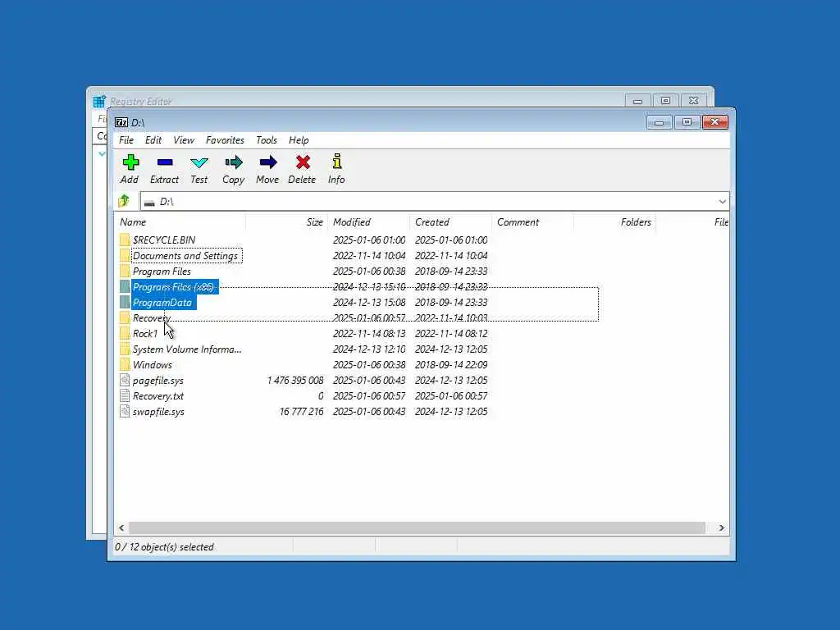Open the Edit menu
Image resolution: width=840 pixels, height=630 pixels.
[x=153, y=139]
